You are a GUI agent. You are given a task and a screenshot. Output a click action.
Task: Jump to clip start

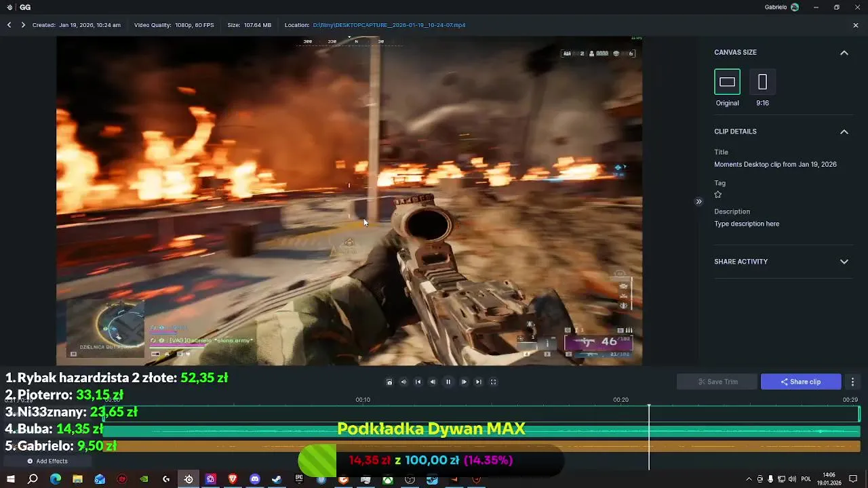(418, 382)
